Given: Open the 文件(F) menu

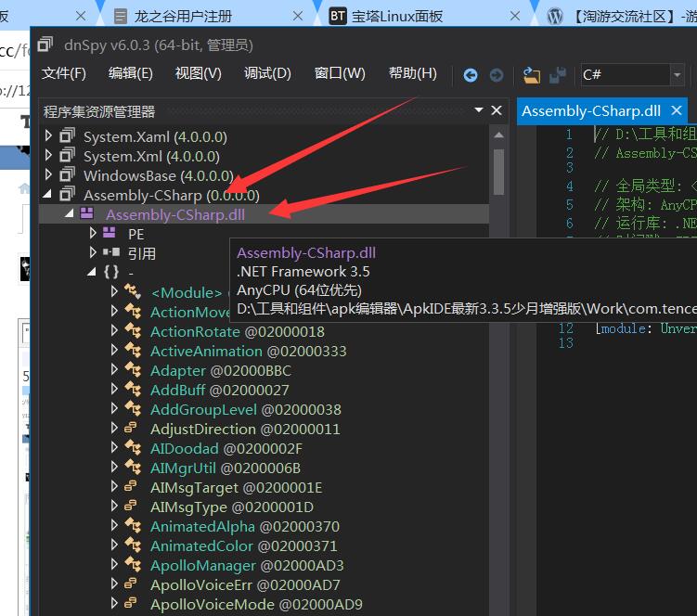Looking at the screenshot, I should 63,73.
